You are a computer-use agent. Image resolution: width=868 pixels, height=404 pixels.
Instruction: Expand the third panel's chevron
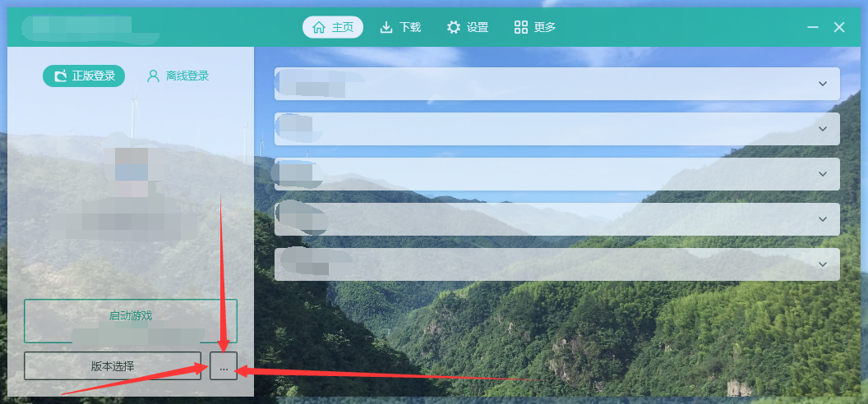coord(823,174)
